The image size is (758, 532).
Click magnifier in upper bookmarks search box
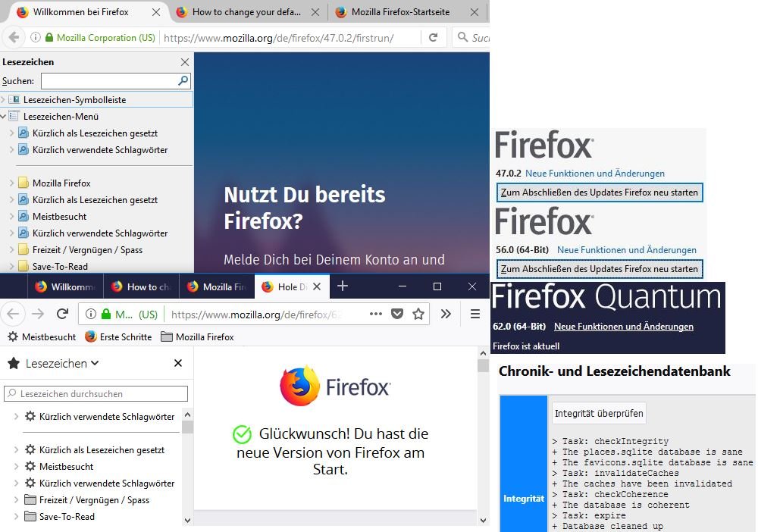click(x=183, y=80)
